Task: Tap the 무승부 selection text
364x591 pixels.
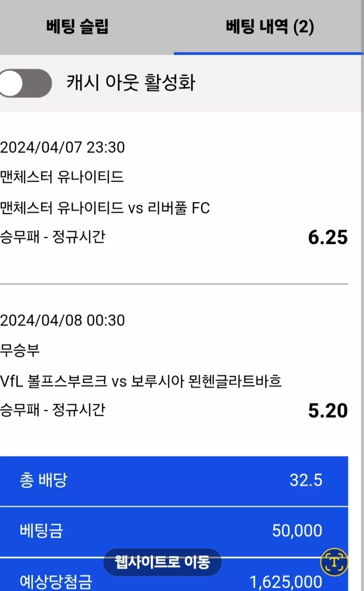Action: pyautogui.click(x=20, y=350)
